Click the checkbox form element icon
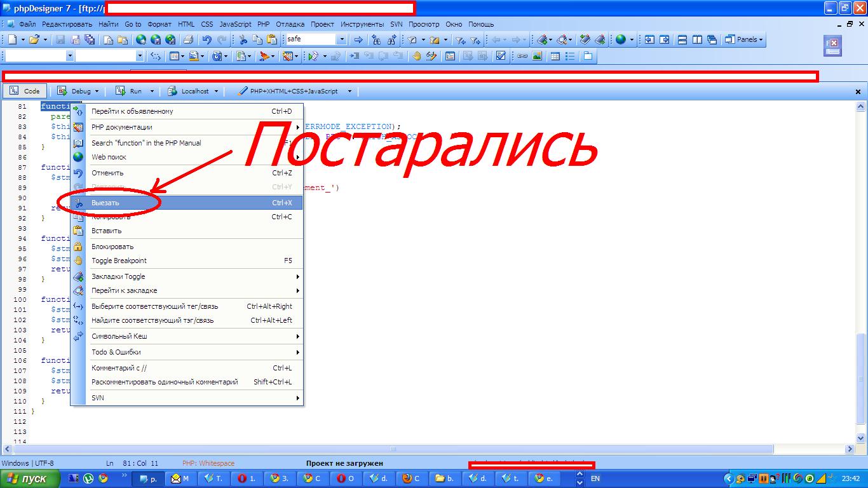This screenshot has width=868, height=488. 501,56
